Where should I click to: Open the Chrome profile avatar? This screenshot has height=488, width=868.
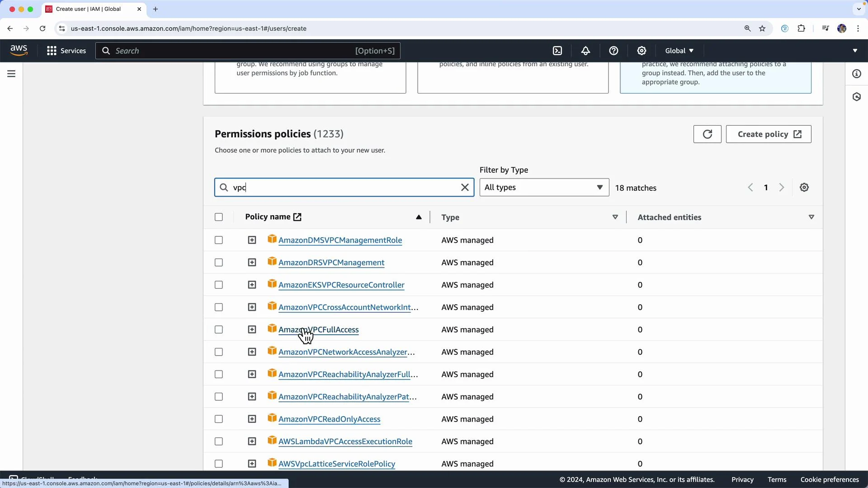pos(842,28)
